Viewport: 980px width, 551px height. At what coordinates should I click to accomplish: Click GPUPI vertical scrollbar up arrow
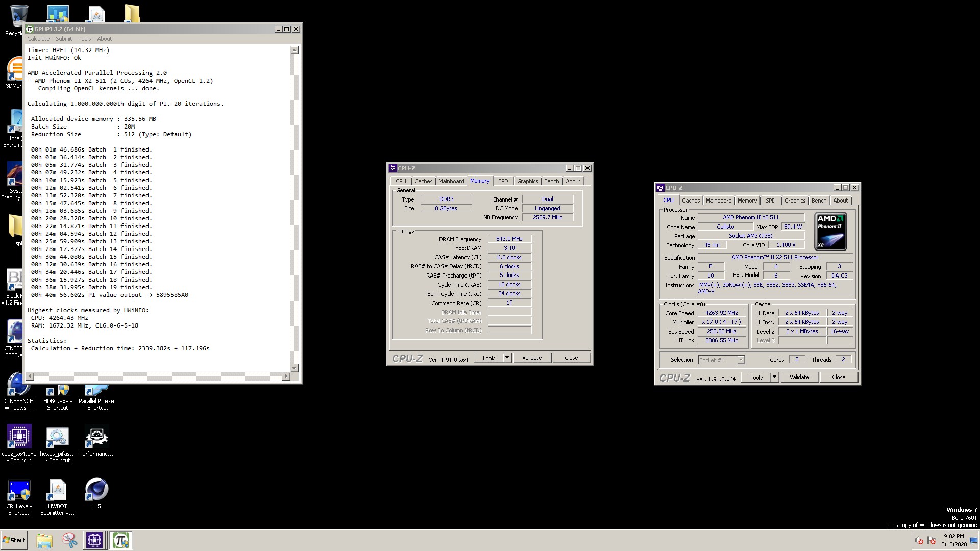[295, 50]
